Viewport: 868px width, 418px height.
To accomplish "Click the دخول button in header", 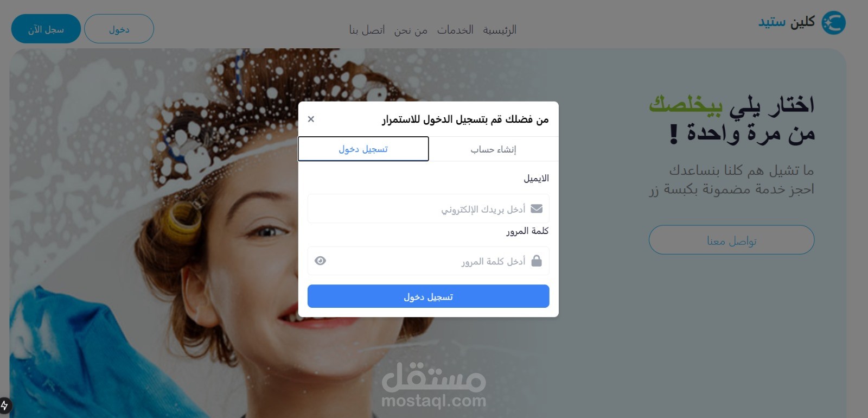I will coord(119,29).
